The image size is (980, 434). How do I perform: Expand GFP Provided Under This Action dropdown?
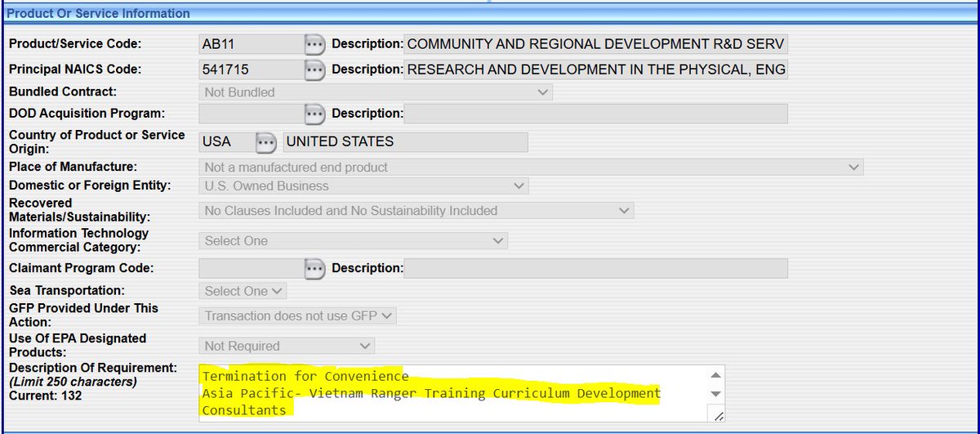(297, 315)
